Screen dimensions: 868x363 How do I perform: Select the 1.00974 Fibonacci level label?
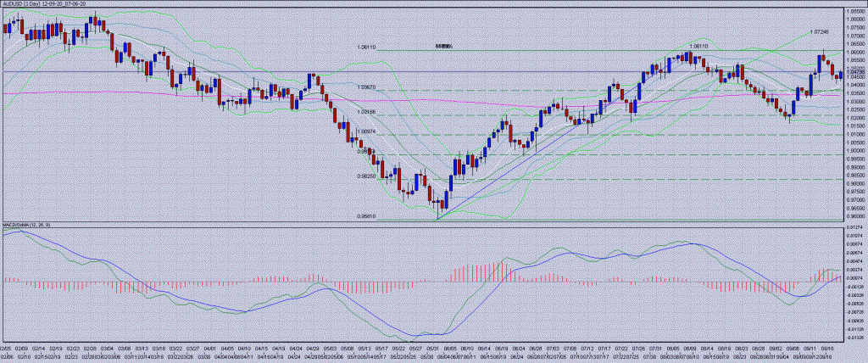[x=367, y=132]
